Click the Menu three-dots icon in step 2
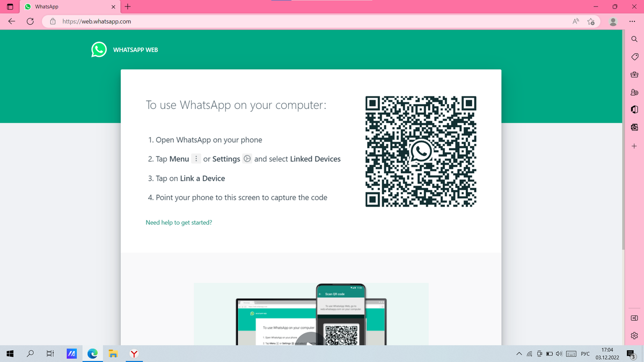 [x=196, y=159]
